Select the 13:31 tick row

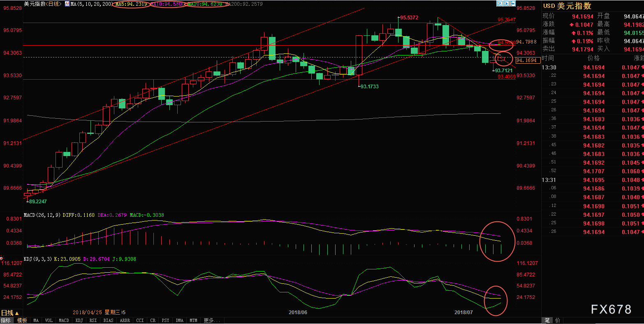tap(593, 180)
